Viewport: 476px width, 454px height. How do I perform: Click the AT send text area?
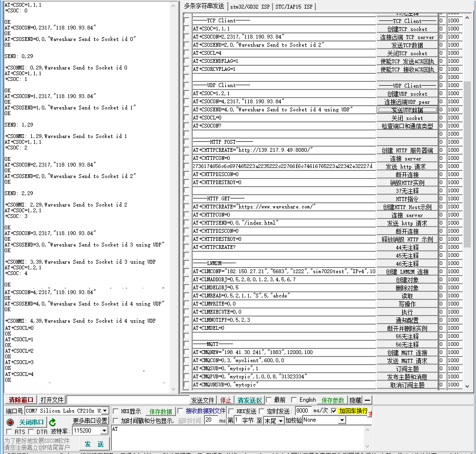coord(238,438)
